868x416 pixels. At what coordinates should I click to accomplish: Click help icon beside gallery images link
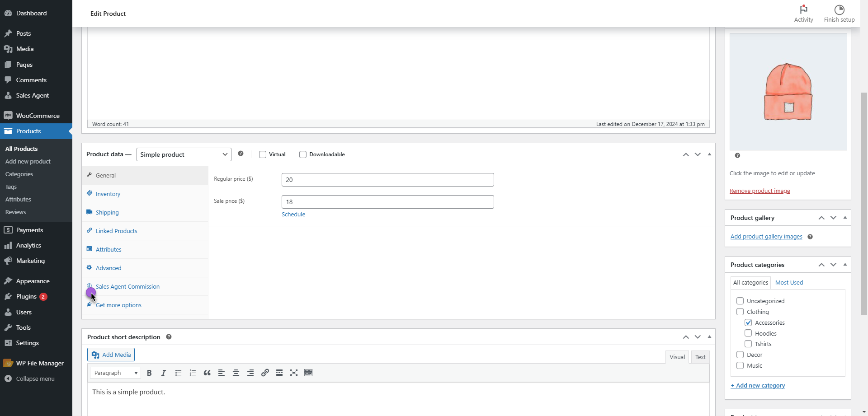pos(810,237)
